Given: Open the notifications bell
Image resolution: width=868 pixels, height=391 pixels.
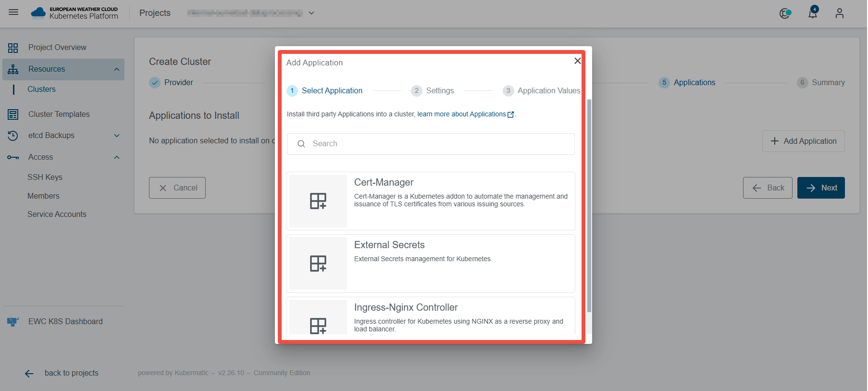Looking at the screenshot, I should click(813, 13).
